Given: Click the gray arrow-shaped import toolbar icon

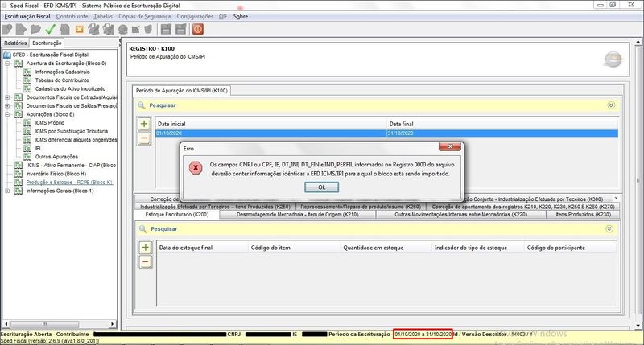Looking at the screenshot, I should click(22, 29).
